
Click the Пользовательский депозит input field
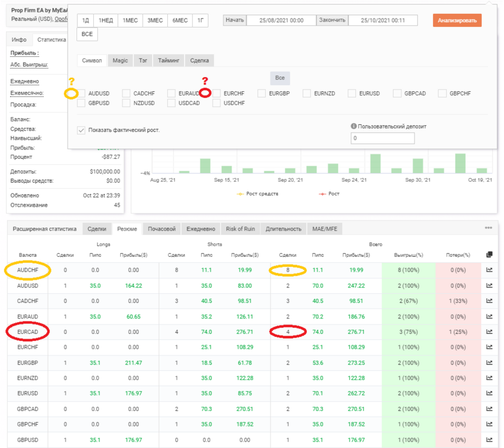pyautogui.click(x=383, y=139)
